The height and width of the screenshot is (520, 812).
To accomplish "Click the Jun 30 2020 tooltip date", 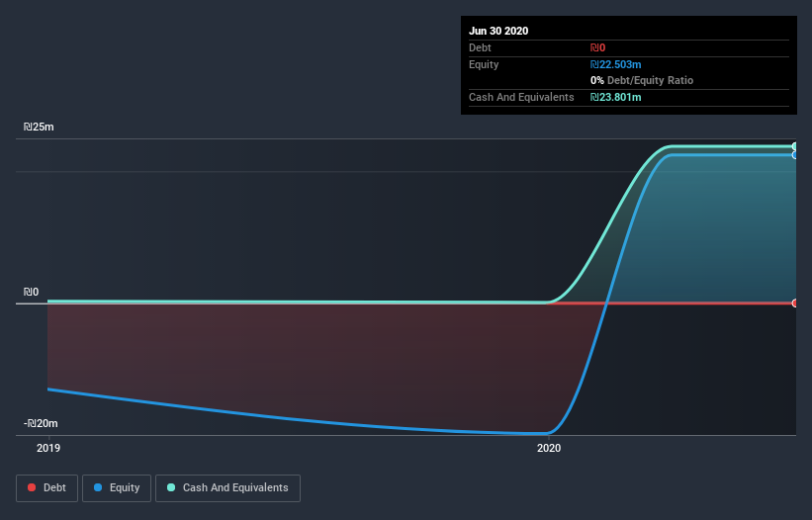I will pos(498,31).
